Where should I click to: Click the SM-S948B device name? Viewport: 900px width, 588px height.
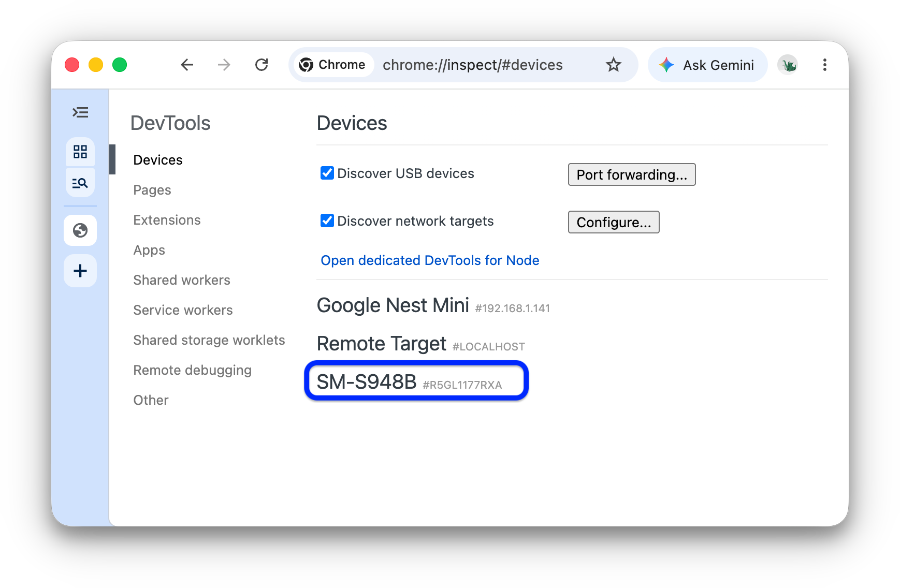click(367, 382)
